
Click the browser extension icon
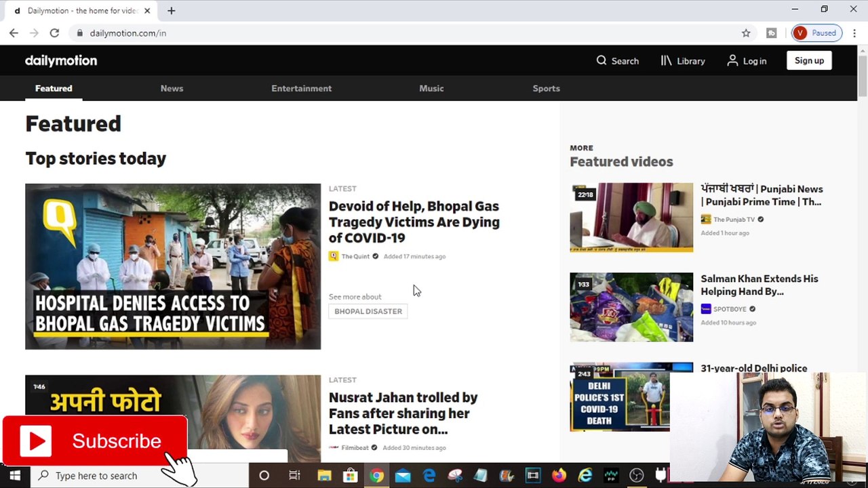[771, 33]
